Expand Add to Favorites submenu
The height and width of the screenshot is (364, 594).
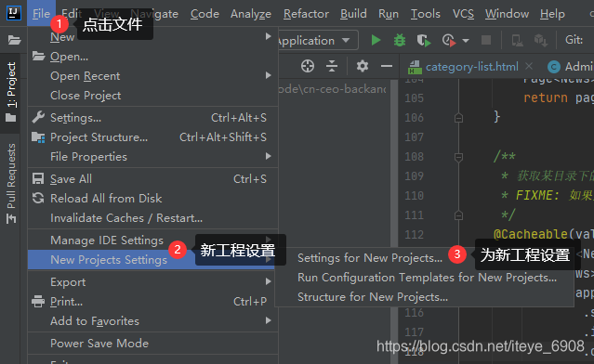152,321
